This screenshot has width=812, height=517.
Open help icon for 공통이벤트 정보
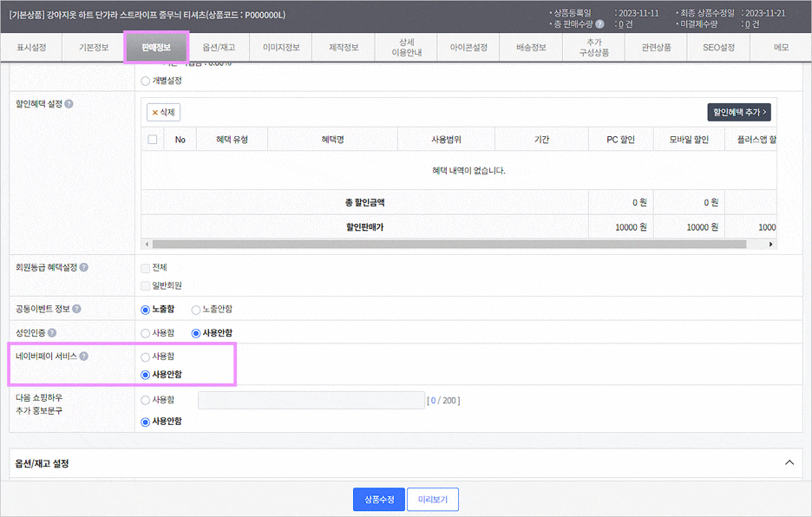click(76, 309)
